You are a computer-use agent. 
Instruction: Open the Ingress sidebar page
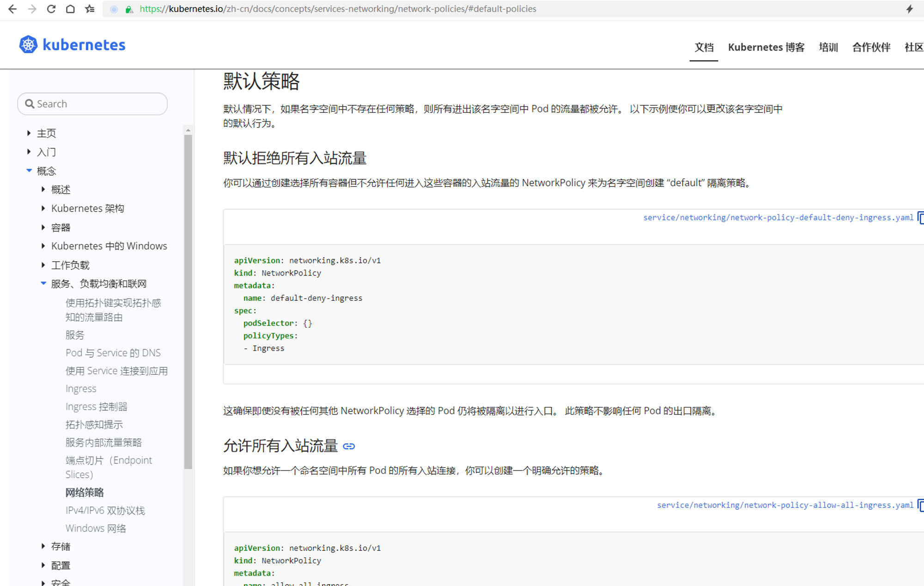[81, 389]
